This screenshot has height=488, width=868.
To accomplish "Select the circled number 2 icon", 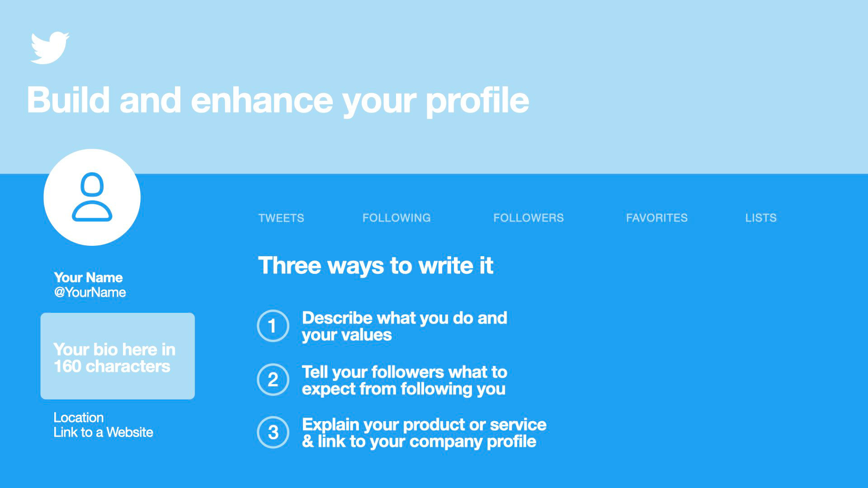I will point(273,380).
